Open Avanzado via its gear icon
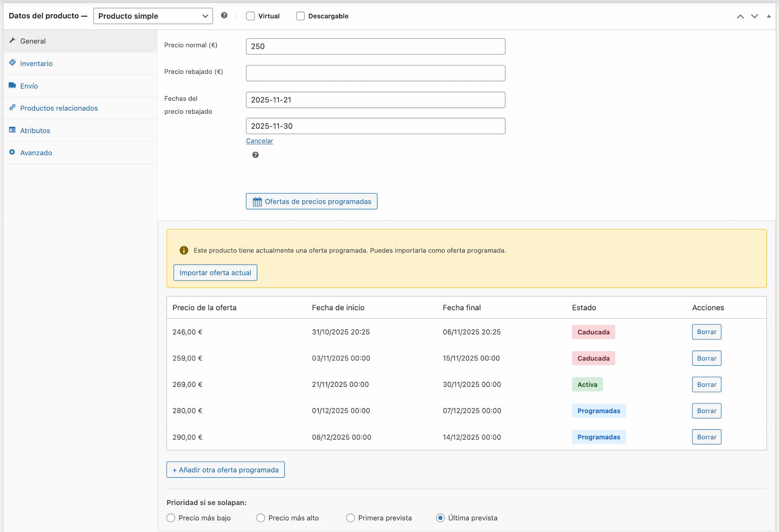This screenshot has width=779, height=532. [12, 152]
